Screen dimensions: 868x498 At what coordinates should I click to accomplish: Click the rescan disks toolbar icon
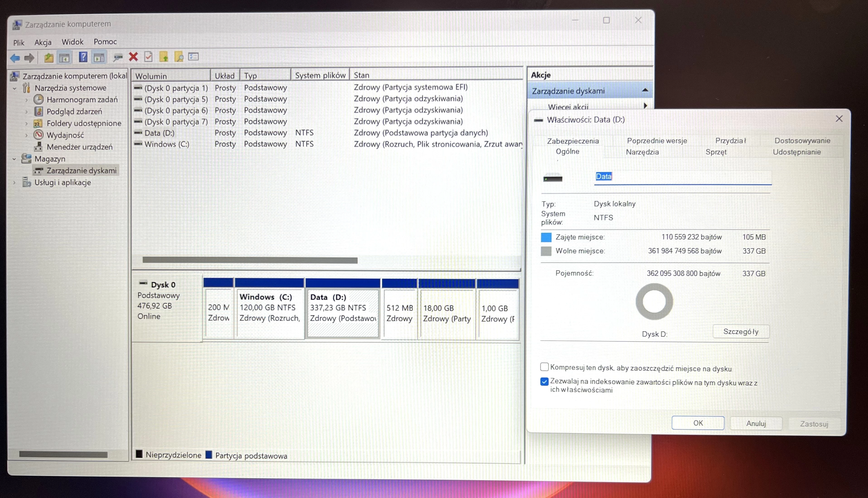pos(118,58)
